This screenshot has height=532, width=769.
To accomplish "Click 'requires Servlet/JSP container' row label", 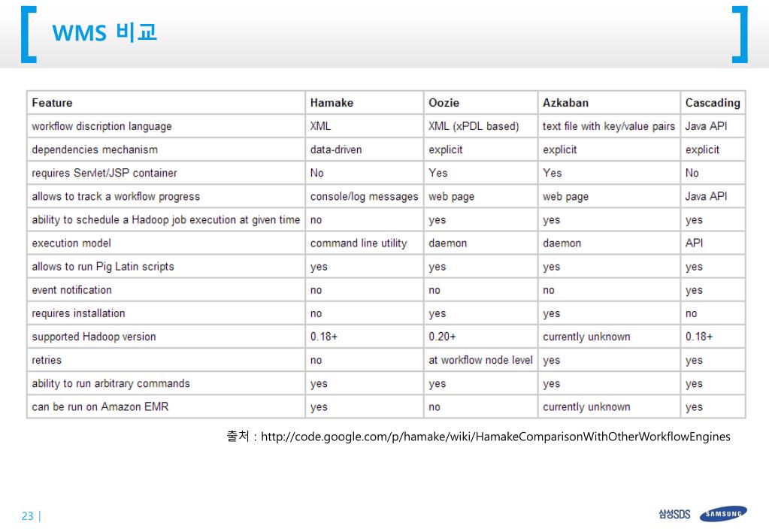I will (x=104, y=173).
